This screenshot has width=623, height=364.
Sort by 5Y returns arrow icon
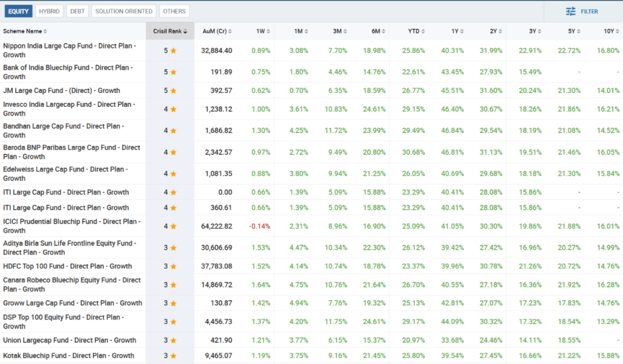click(578, 32)
